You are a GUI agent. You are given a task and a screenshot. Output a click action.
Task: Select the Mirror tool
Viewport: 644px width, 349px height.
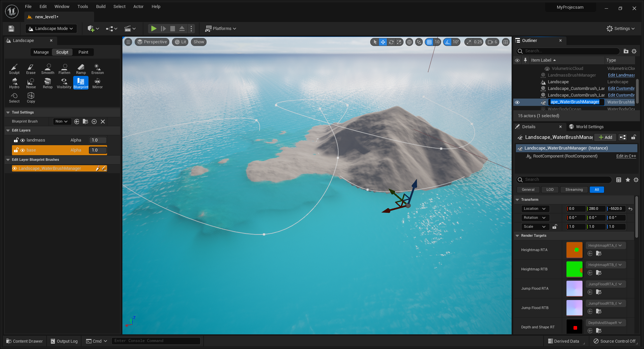[x=97, y=83]
